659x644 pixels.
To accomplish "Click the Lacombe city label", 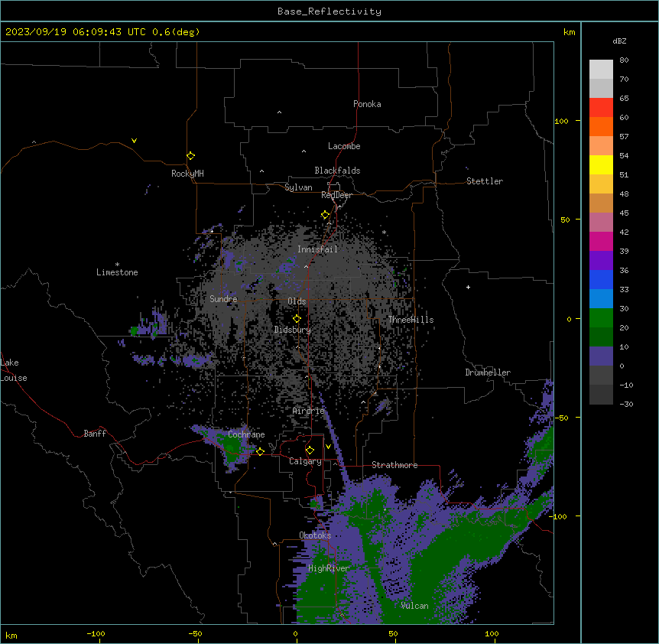I will pyautogui.click(x=344, y=146).
